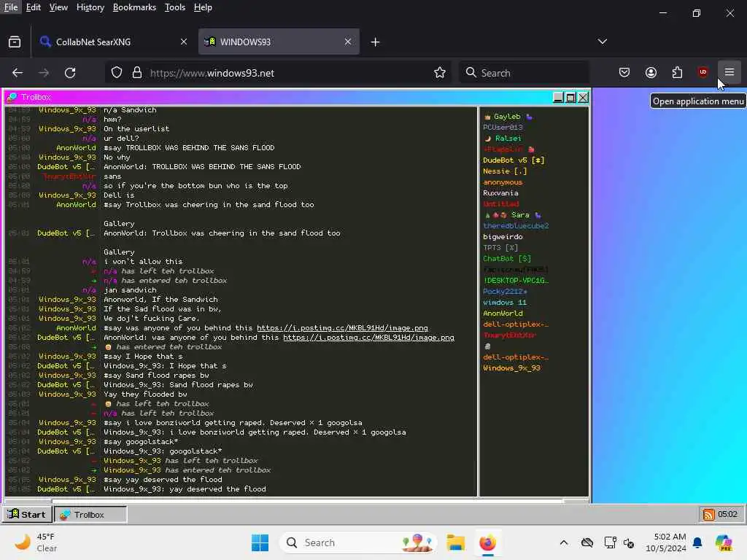Image resolution: width=747 pixels, height=560 pixels.
Task: Select user Nessie [.] in user list
Action: 505,171
